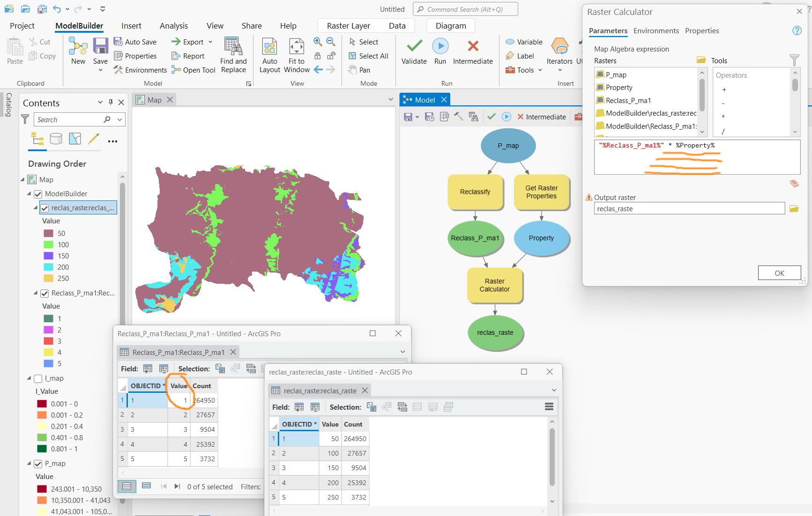Click inside the Output raster field

(689, 208)
